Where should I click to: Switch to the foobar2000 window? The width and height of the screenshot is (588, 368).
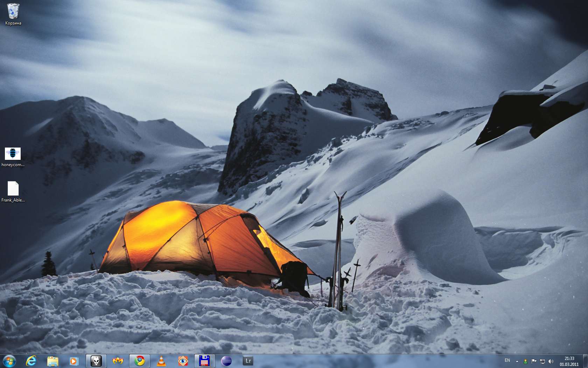click(96, 361)
